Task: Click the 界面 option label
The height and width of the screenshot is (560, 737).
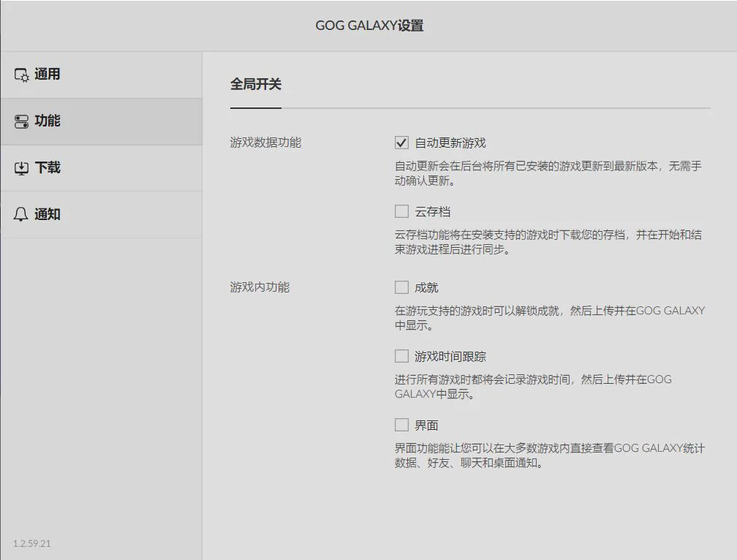Action: pos(426,425)
